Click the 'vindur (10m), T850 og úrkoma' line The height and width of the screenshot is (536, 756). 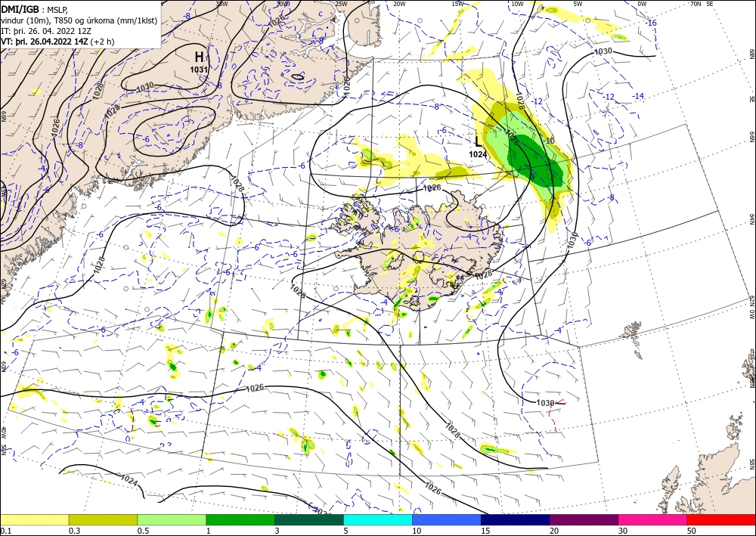pyautogui.click(x=79, y=20)
